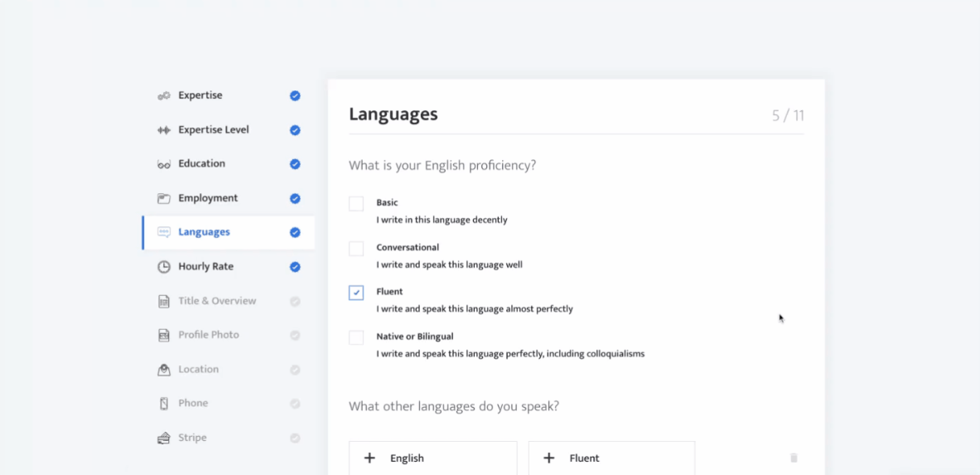Viewport: 980px width, 475px height.
Task: Click the plus icon beside English
Action: coord(369,458)
